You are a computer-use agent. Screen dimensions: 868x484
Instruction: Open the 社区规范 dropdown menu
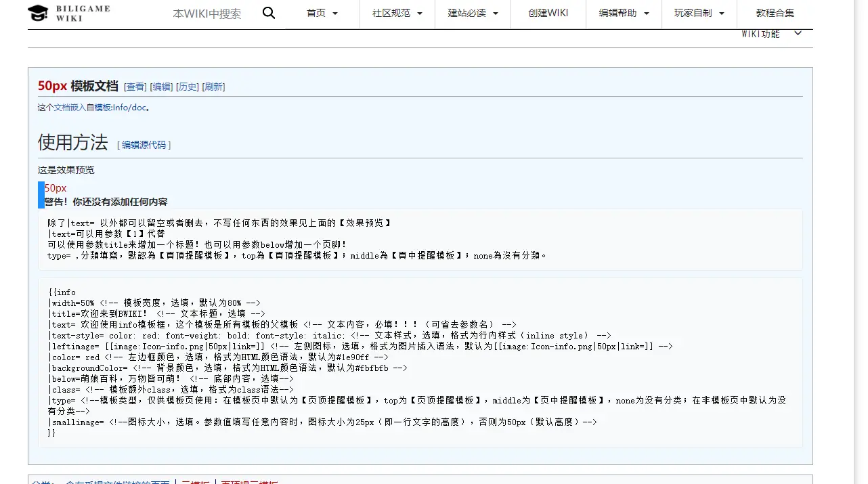point(397,13)
